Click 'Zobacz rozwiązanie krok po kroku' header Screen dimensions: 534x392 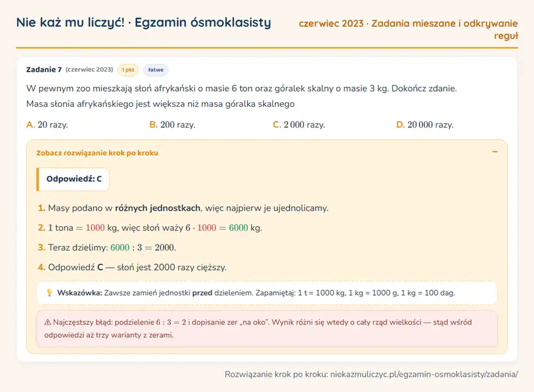point(97,153)
